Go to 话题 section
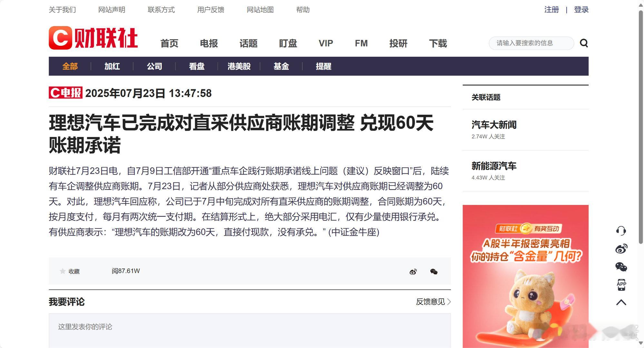Screen dimensions: 644x348 249,43
